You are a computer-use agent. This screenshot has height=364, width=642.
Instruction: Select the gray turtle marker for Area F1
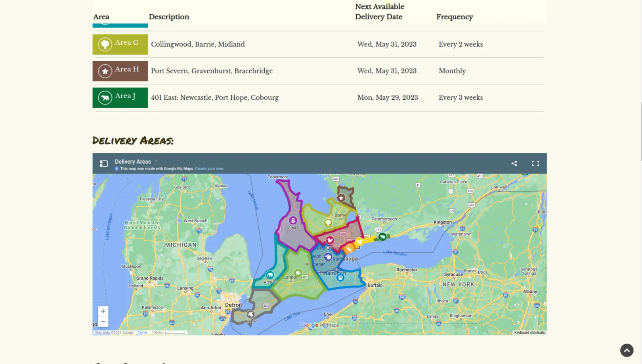[250, 314]
